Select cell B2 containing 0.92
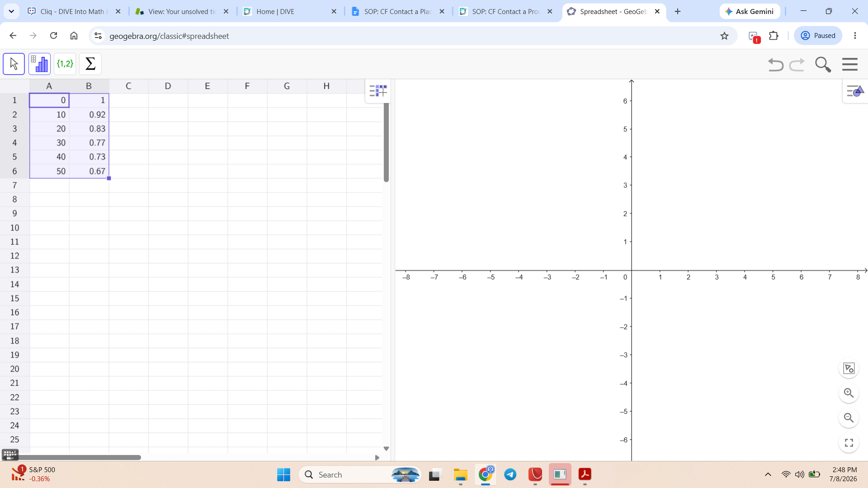Image resolution: width=868 pixels, height=488 pixels. pos(89,115)
